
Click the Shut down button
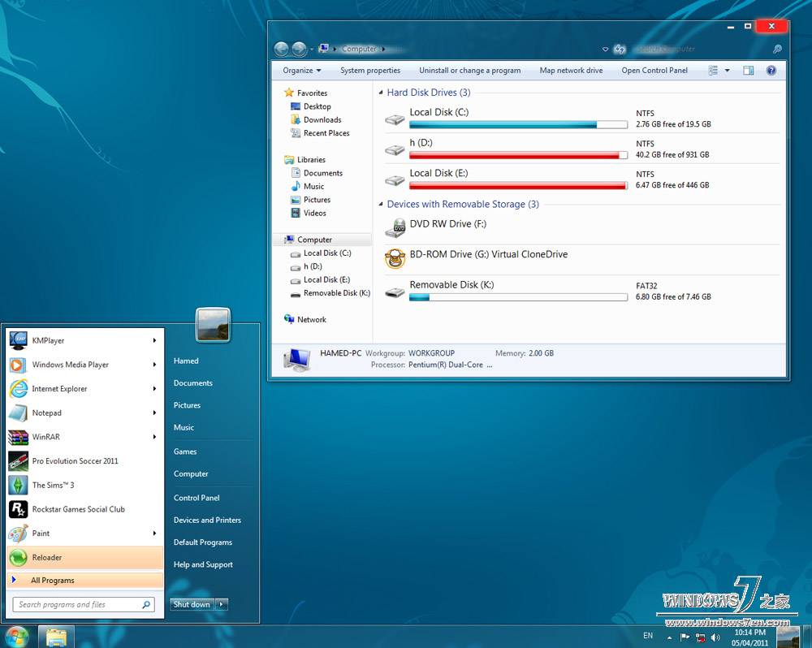191,604
